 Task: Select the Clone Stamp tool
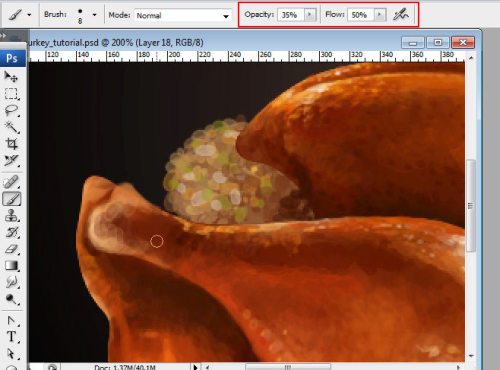point(11,215)
